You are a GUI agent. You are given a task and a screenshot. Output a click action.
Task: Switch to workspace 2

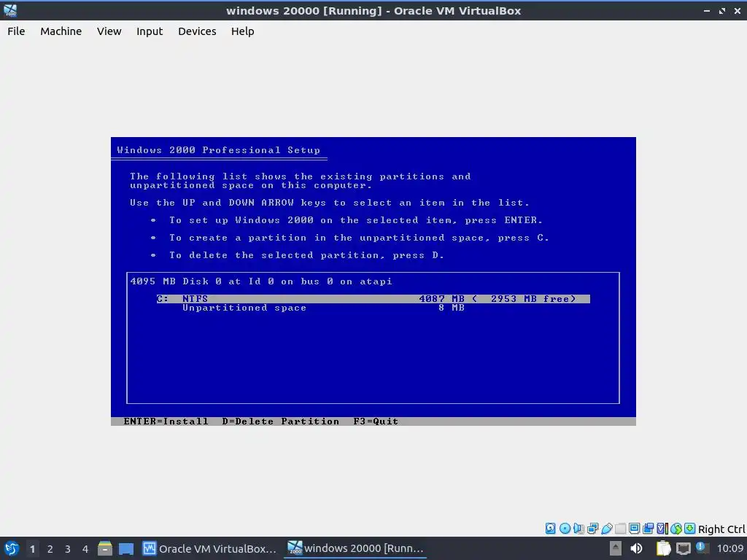pyautogui.click(x=50, y=549)
